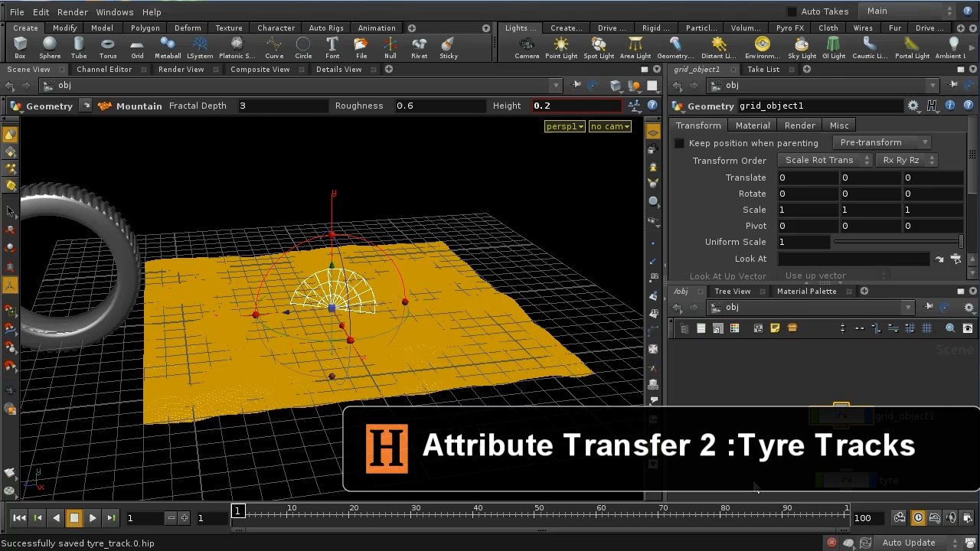Open the persp1 viewport menu
The height and width of the screenshot is (551, 980).
(x=564, y=126)
